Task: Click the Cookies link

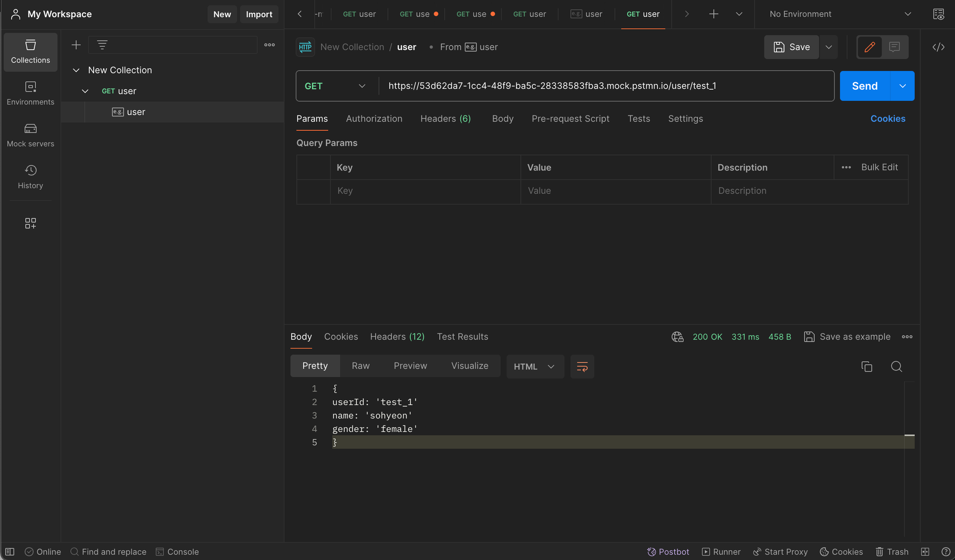Action: (x=887, y=118)
